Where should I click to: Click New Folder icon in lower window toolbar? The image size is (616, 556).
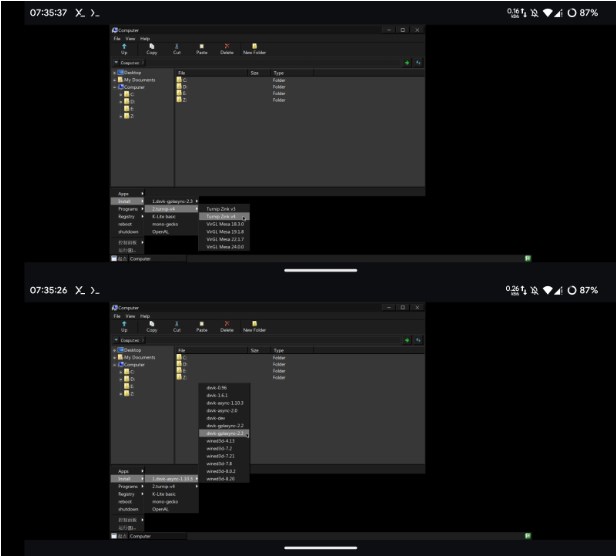pyautogui.click(x=254, y=325)
